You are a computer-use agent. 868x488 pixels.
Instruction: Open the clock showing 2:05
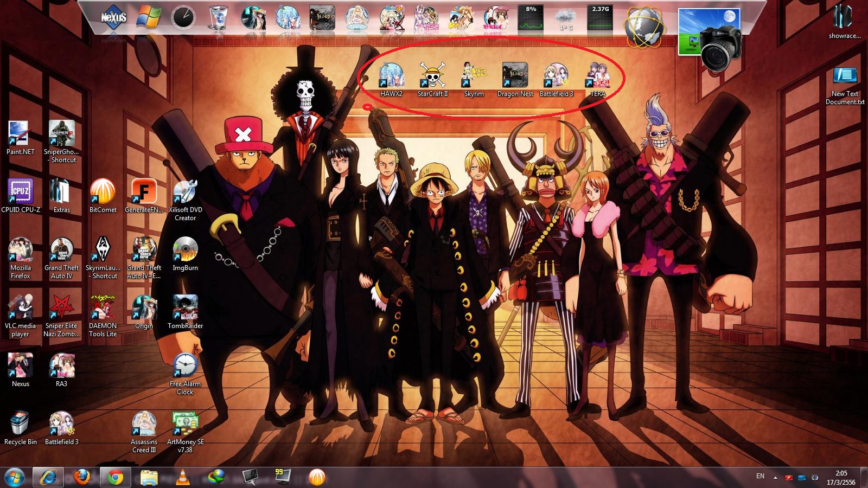point(841,478)
